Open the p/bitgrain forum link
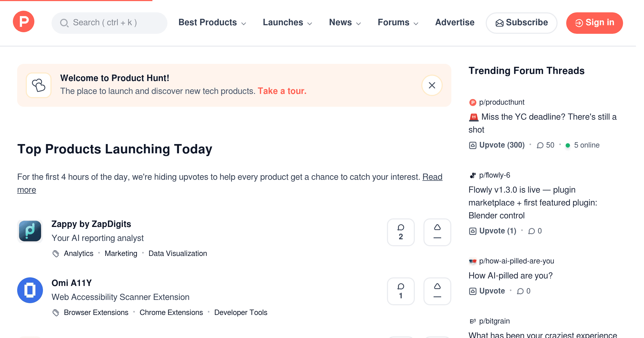Image resolution: width=644 pixels, height=338 pixels. coord(494,321)
